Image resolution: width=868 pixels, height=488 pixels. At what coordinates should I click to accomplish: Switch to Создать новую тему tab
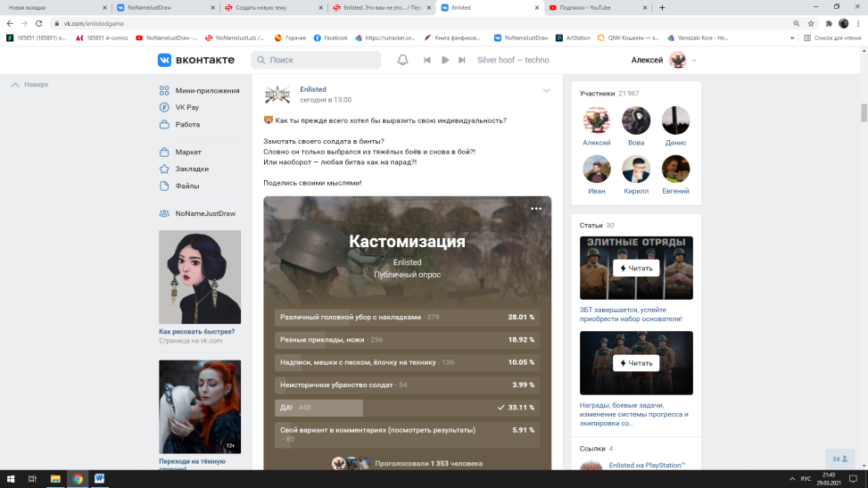tap(274, 8)
